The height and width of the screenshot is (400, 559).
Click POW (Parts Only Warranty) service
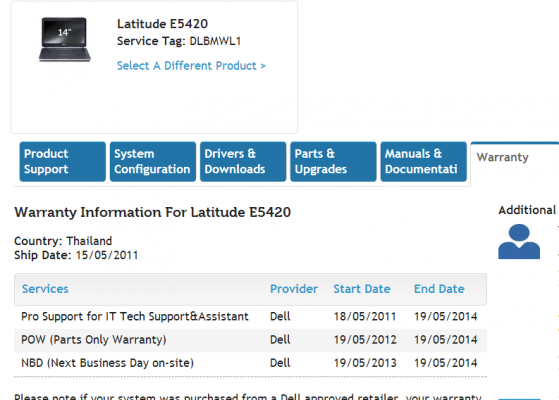[x=94, y=339]
